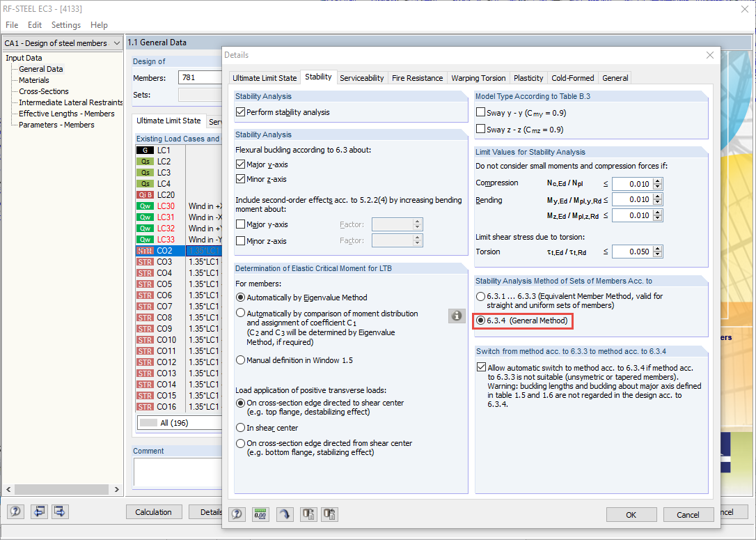Click Cancel in Details dialog
Screen dimensions: 756x540
(688, 514)
